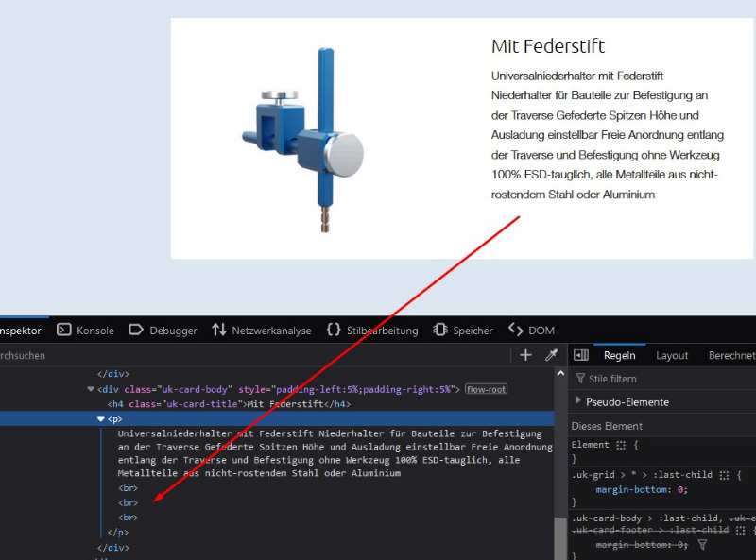
Task: Click the class value uk-card-body
Action: pos(195,389)
